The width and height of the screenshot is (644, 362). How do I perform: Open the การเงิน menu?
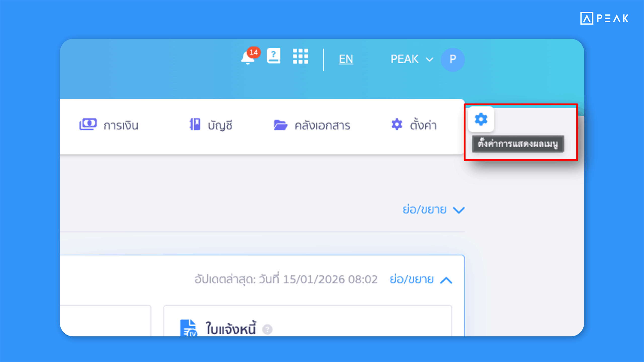tap(121, 125)
